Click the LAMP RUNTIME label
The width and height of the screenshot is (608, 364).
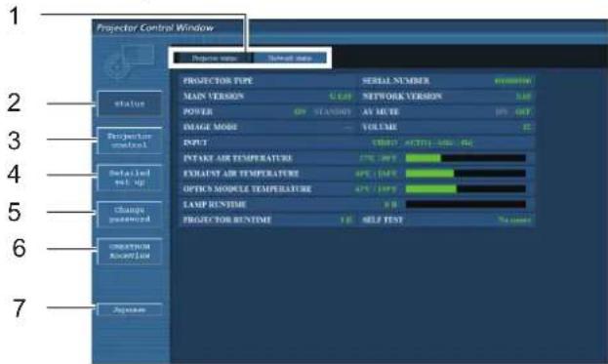tap(215, 204)
